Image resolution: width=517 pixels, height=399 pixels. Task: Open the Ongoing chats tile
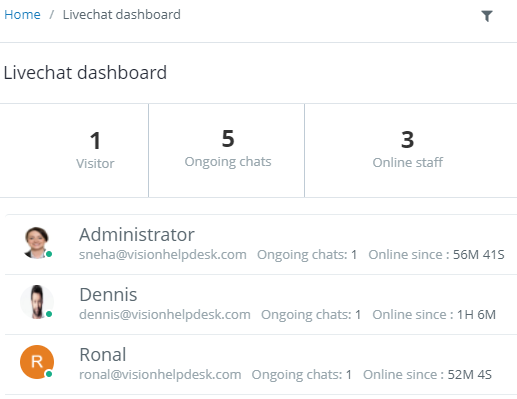227,150
